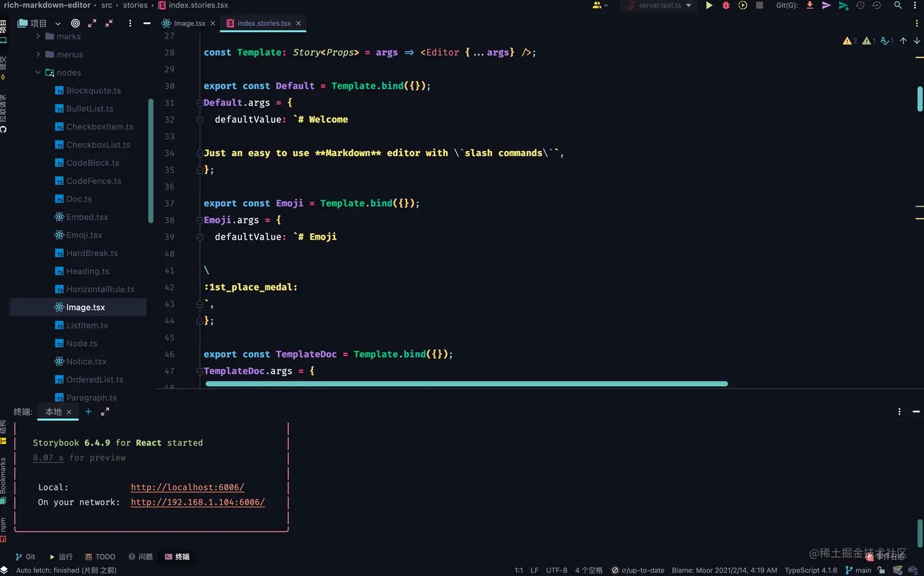924x576 pixels.
Task: Open the project view dropdown arrow
Action: pos(58,24)
